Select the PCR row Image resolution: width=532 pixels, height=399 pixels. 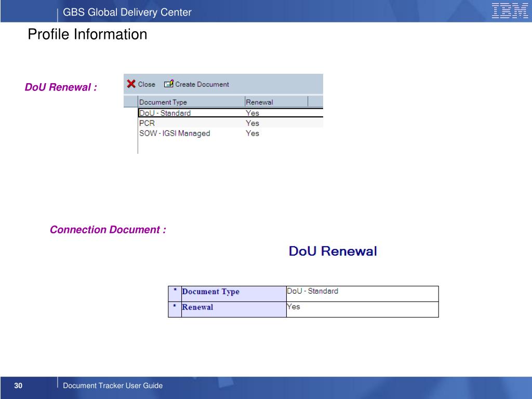coord(231,123)
